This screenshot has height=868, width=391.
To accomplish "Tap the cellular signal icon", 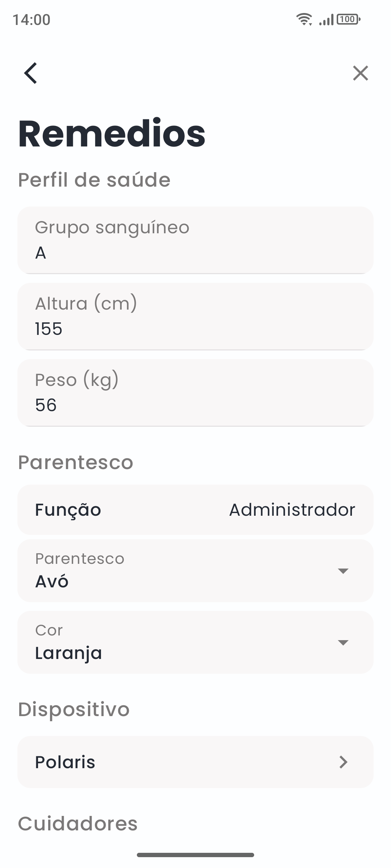I will [x=326, y=20].
